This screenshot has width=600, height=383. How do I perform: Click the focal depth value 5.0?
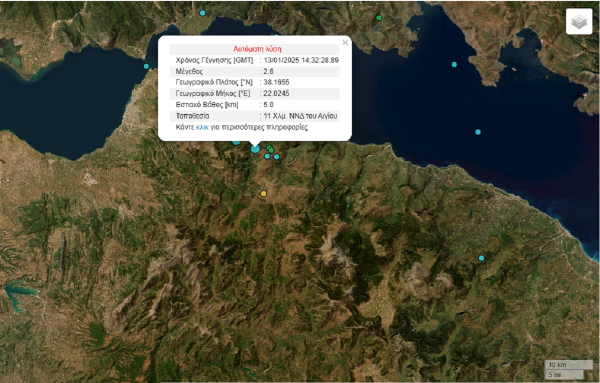coord(269,104)
